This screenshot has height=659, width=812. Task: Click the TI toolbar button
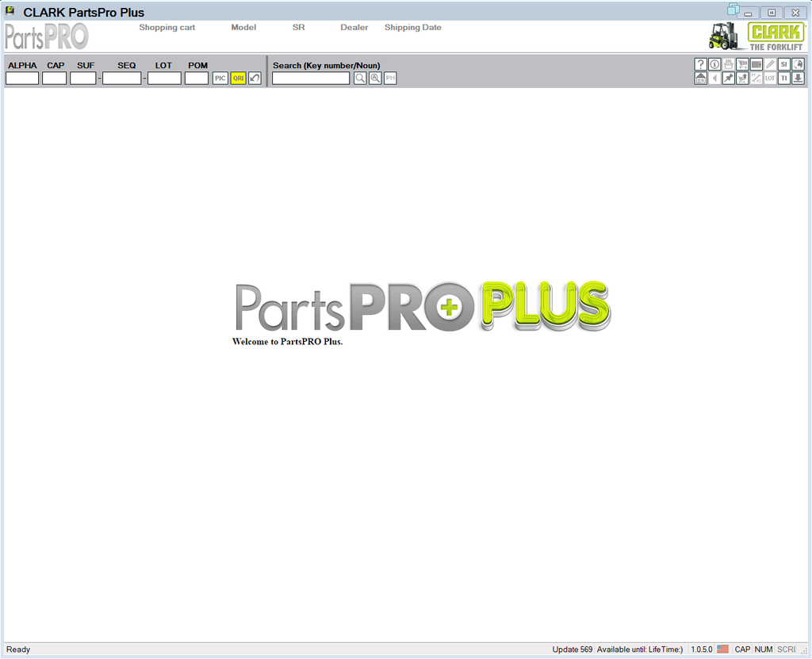783,79
